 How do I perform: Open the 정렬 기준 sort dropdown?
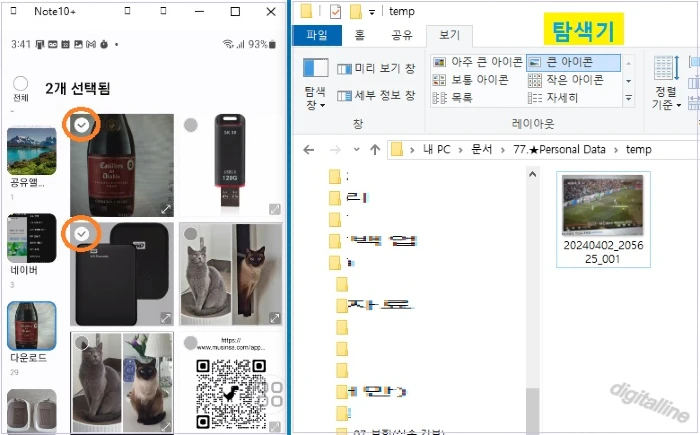click(666, 83)
